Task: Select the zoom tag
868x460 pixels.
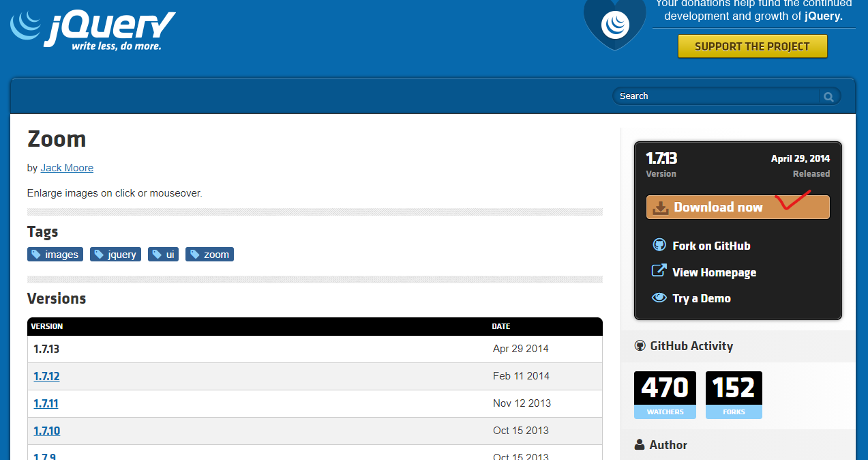Action: (209, 255)
